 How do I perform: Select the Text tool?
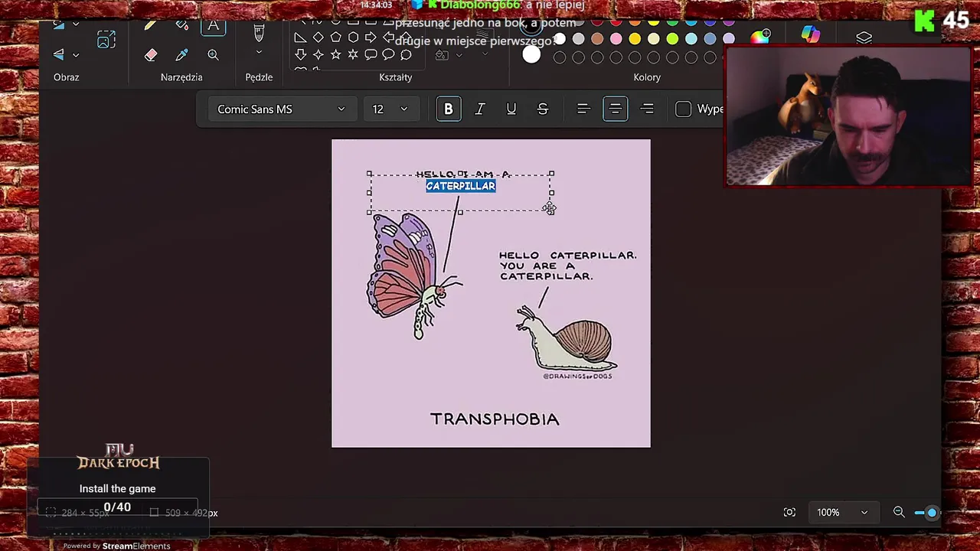coord(213,28)
